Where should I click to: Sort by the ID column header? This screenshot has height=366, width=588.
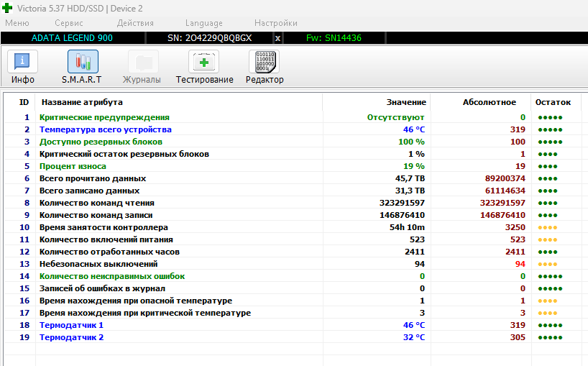point(24,102)
